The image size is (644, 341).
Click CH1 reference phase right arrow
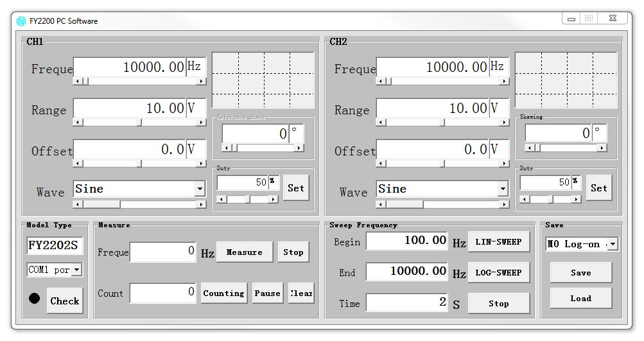pyautogui.click(x=299, y=148)
